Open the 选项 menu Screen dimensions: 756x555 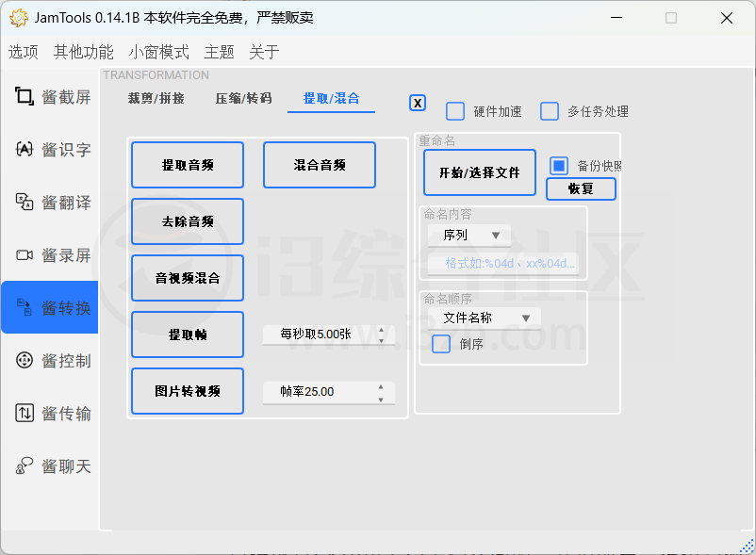point(24,52)
